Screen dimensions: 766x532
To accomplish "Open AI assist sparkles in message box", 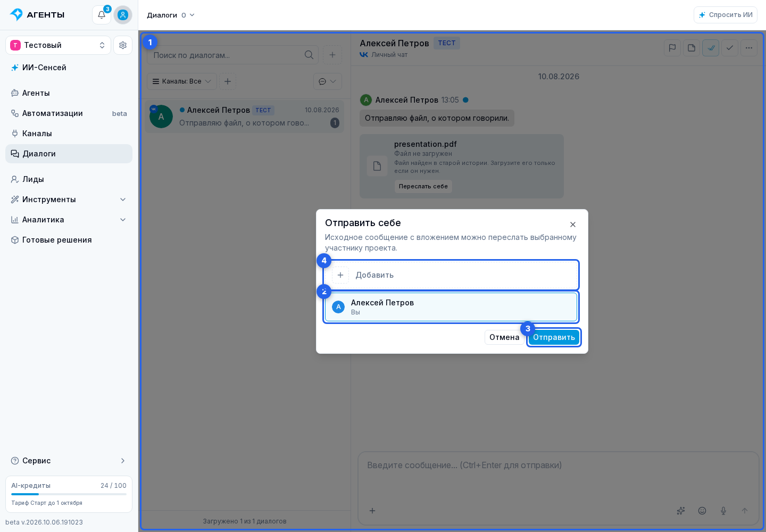I will [x=681, y=511].
